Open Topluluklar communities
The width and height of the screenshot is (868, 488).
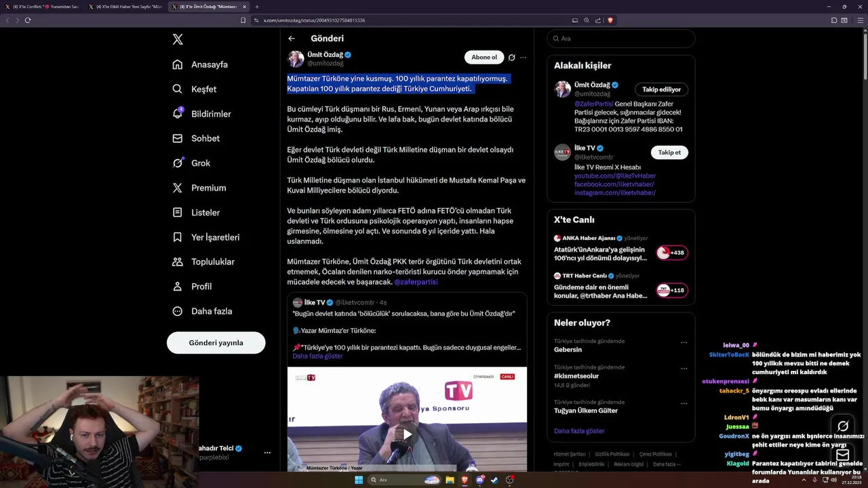point(203,262)
